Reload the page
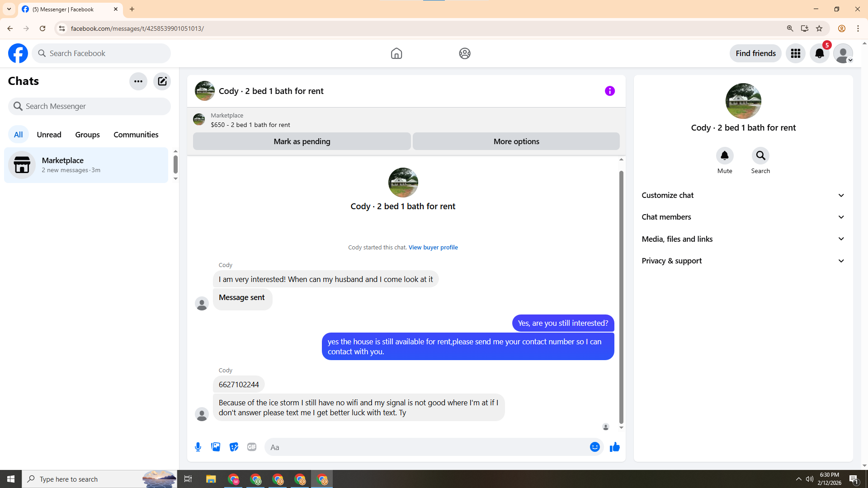 click(x=42, y=28)
